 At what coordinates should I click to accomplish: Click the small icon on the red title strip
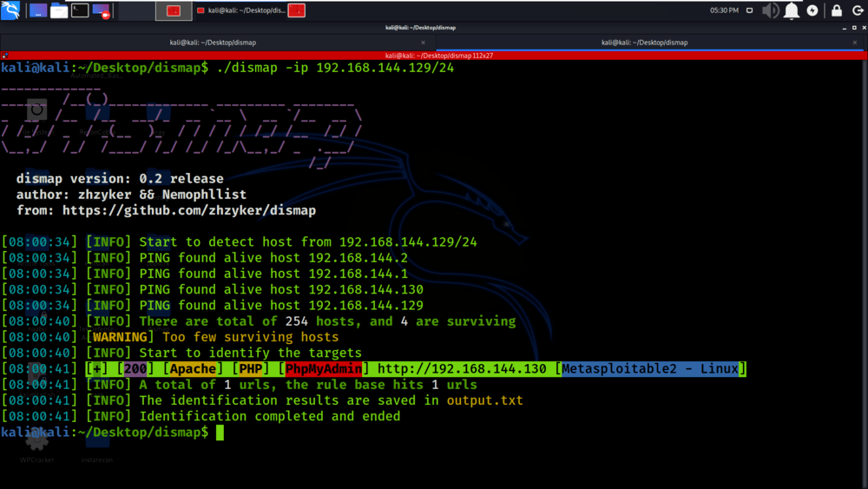pyautogui.click(x=5, y=56)
